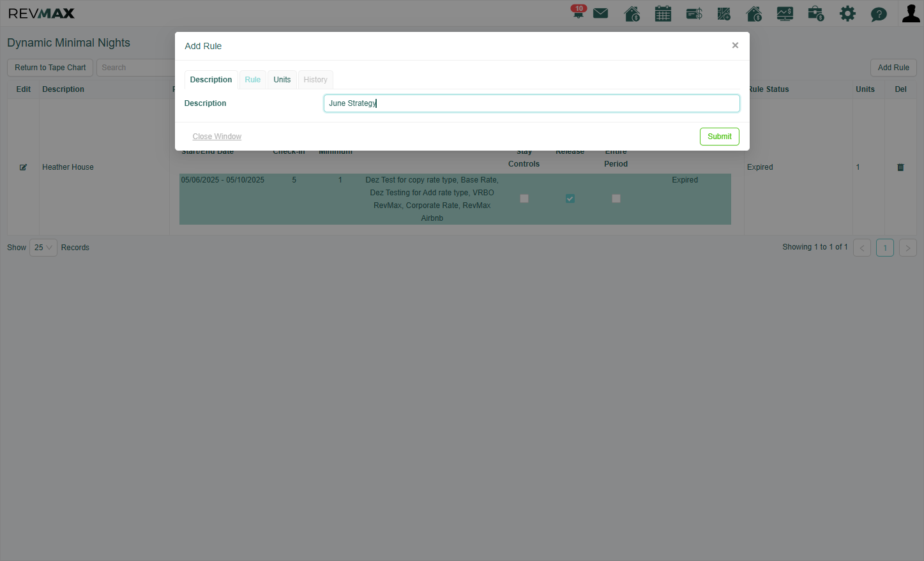Click the REVMAX logo
This screenshot has height=561, width=924.
tap(42, 13)
